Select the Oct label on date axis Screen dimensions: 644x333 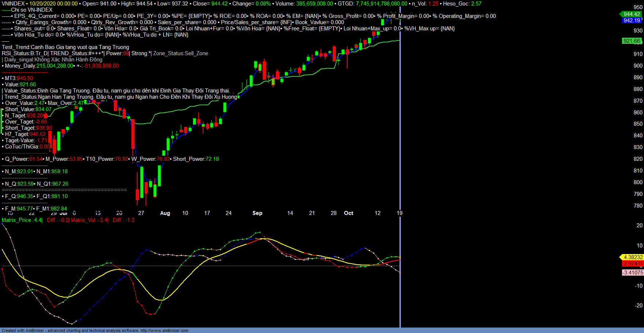tap(348, 213)
